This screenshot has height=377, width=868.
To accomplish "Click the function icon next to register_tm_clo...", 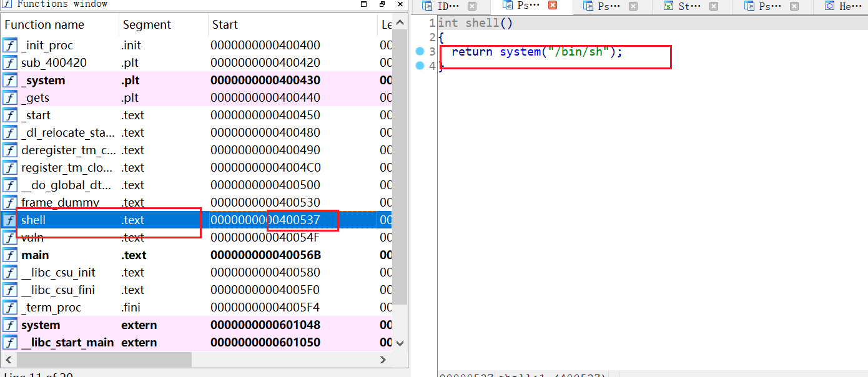I will [10, 168].
